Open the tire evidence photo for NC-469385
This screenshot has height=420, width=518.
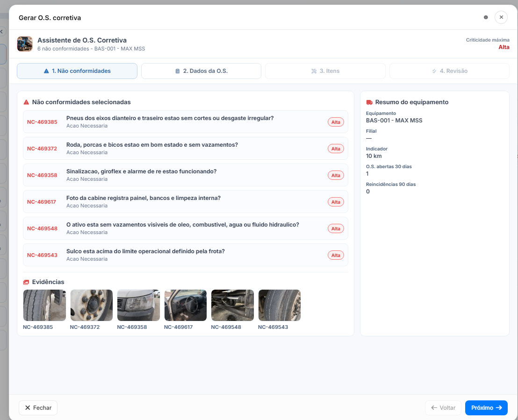click(x=44, y=305)
